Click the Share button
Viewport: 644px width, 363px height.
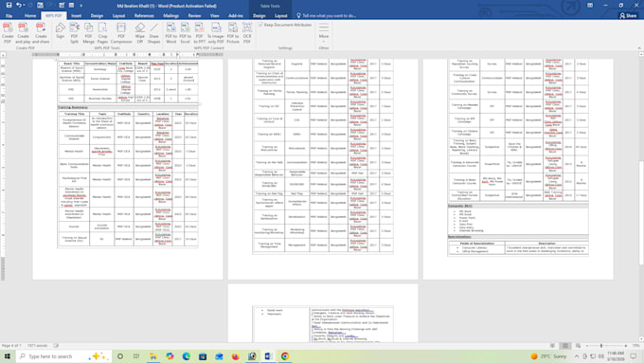coord(629,15)
